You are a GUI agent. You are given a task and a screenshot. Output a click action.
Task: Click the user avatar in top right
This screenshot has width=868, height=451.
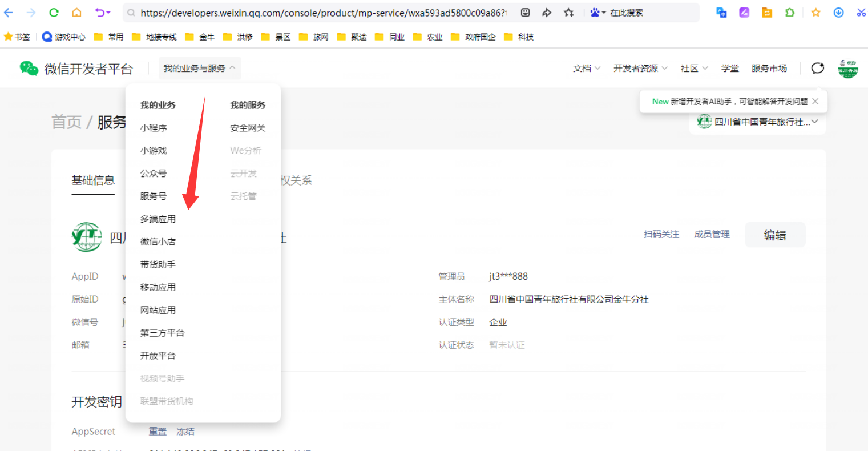(x=848, y=69)
